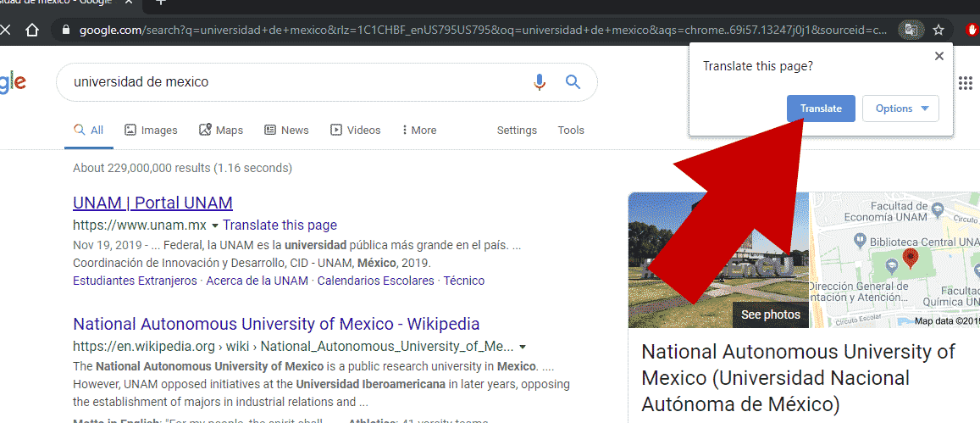Stop loading with the X toolbar icon
Screen dimensions: 980x423
(x=4, y=30)
